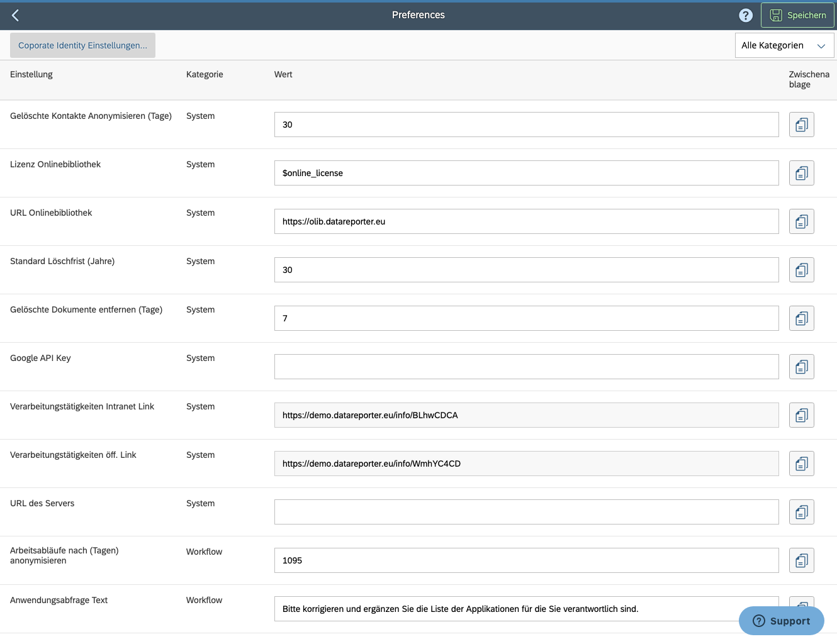837x644 pixels.
Task: Copy the "URL Onlinebibliothek" value to clipboard
Action: pyautogui.click(x=801, y=221)
